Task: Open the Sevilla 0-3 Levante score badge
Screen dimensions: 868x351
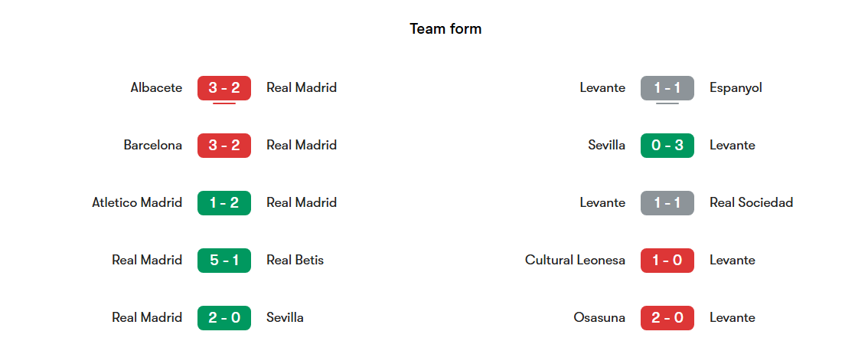Action: (667, 146)
